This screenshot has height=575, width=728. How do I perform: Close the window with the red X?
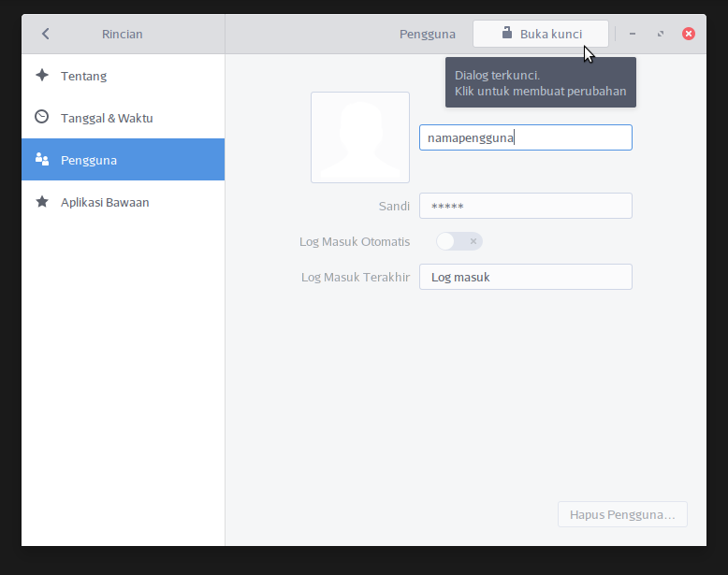(x=689, y=34)
